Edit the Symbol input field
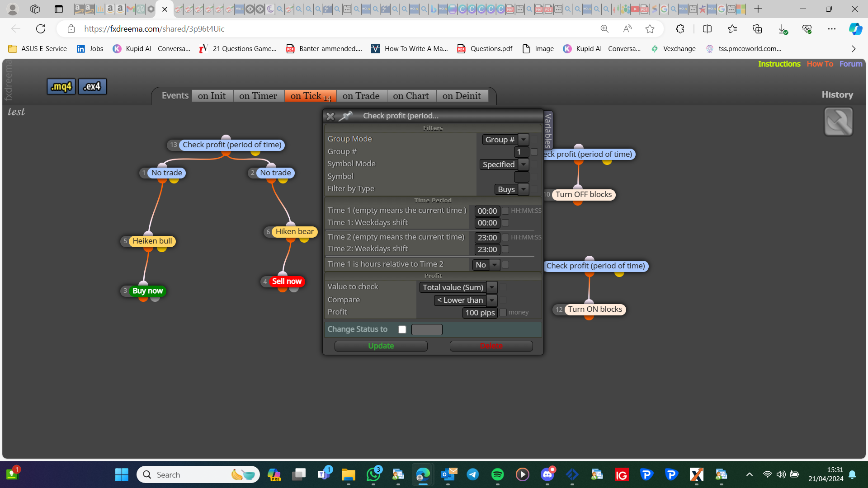The width and height of the screenshot is (868, 488). [521, 177]
